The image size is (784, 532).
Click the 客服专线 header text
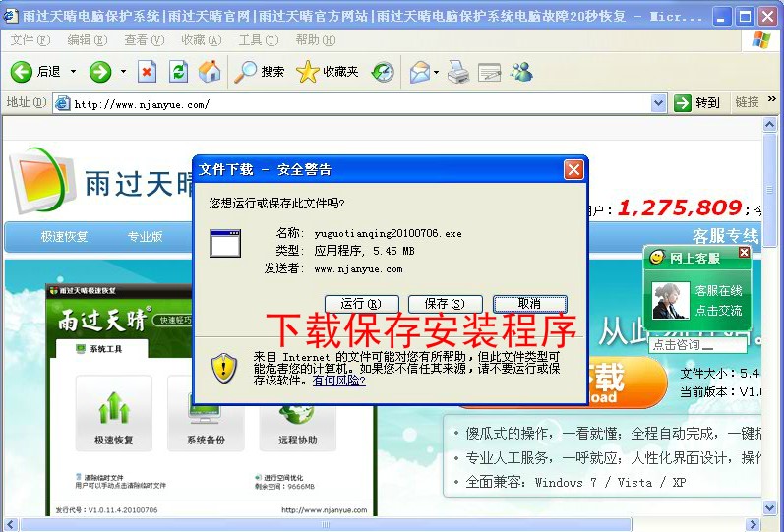pos(725,235)
